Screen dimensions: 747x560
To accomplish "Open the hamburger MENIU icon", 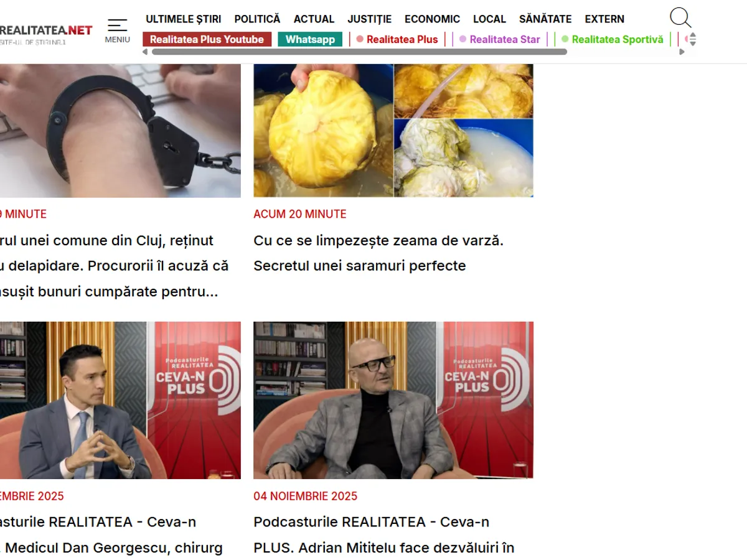I will coord(117,30).
